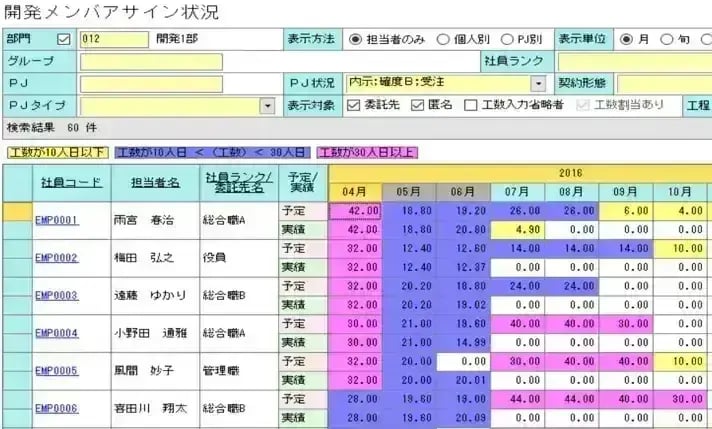Image resolution: width=712 pixels, height=429 pixels.
Task: Select the 月 display unit radio
Action: coord(627,40)
